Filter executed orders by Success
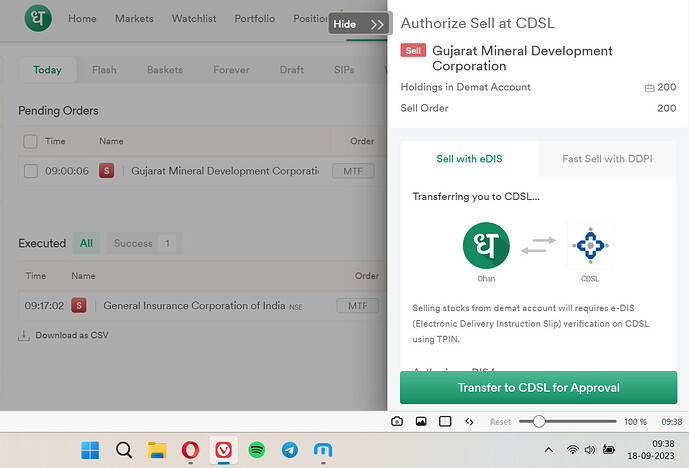 pos(144,243)
